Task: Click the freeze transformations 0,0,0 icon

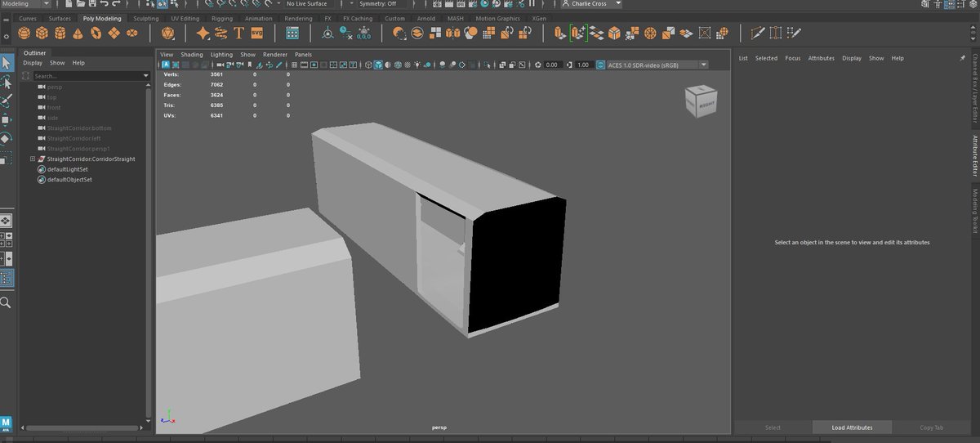Action: tap(363, 34)
